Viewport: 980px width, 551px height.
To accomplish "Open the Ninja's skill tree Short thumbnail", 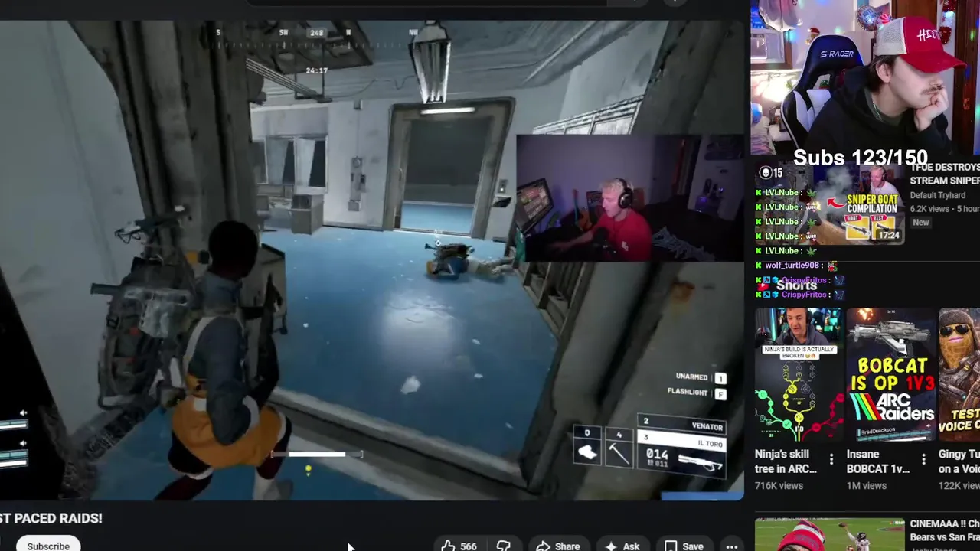I will click(x=798, y=374).
